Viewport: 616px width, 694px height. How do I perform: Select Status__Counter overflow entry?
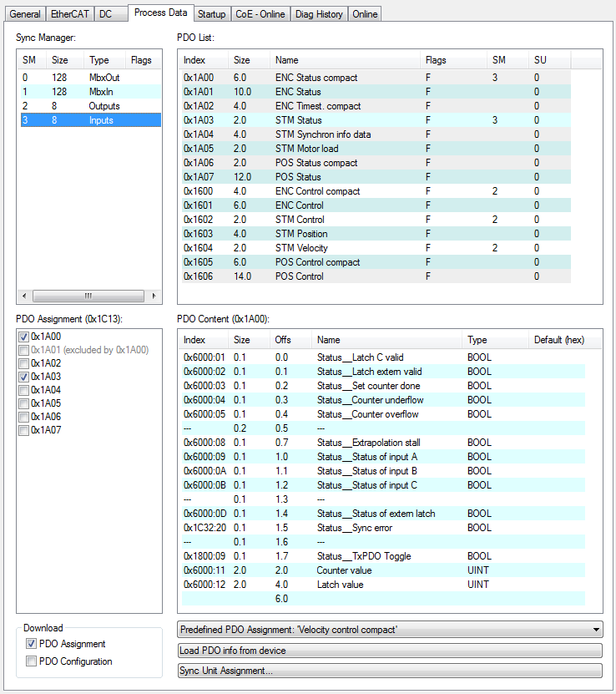(x=383, y=414)
